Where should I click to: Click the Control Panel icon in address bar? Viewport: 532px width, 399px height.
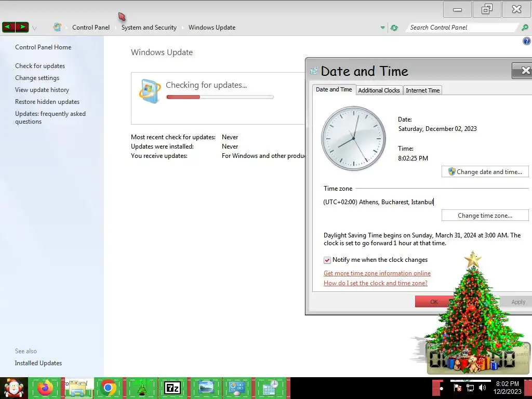click(x=57, y=27)
